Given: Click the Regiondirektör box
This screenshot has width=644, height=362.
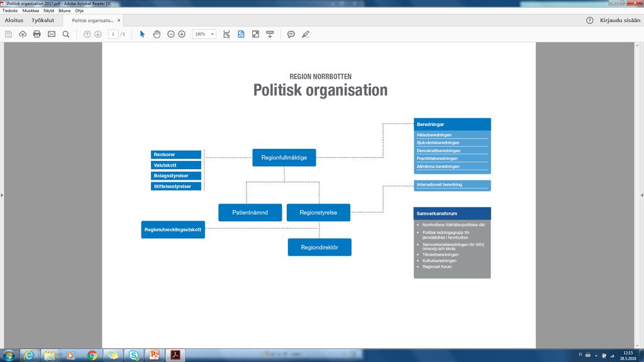Looking at the screenshot, I should coord(319,248).
